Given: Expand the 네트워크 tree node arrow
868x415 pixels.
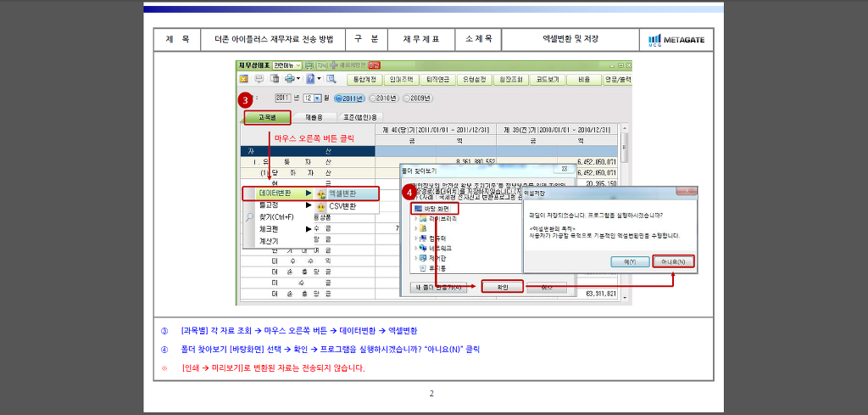Looking at the screenshot, I should click(415, 248).
